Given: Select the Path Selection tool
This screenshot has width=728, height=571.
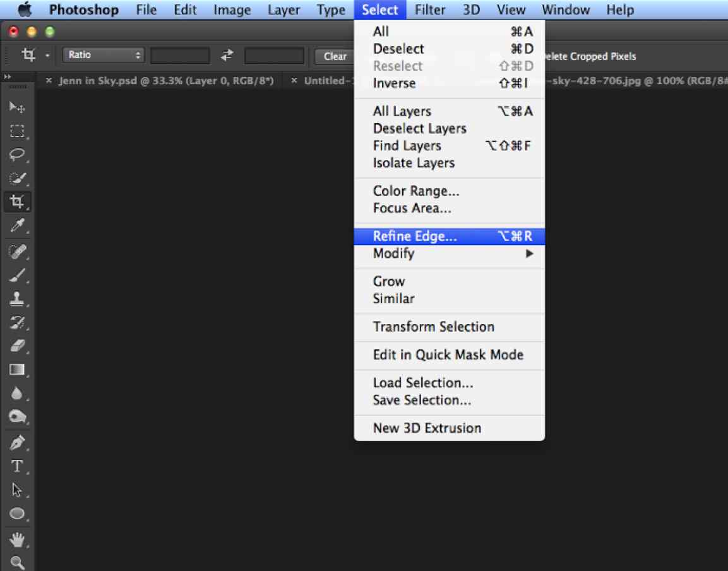Looking at the screenshot, I should point(17,490).
